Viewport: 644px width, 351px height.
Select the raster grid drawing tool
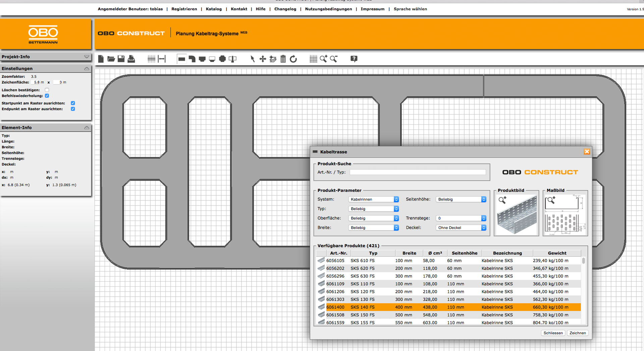151,59
